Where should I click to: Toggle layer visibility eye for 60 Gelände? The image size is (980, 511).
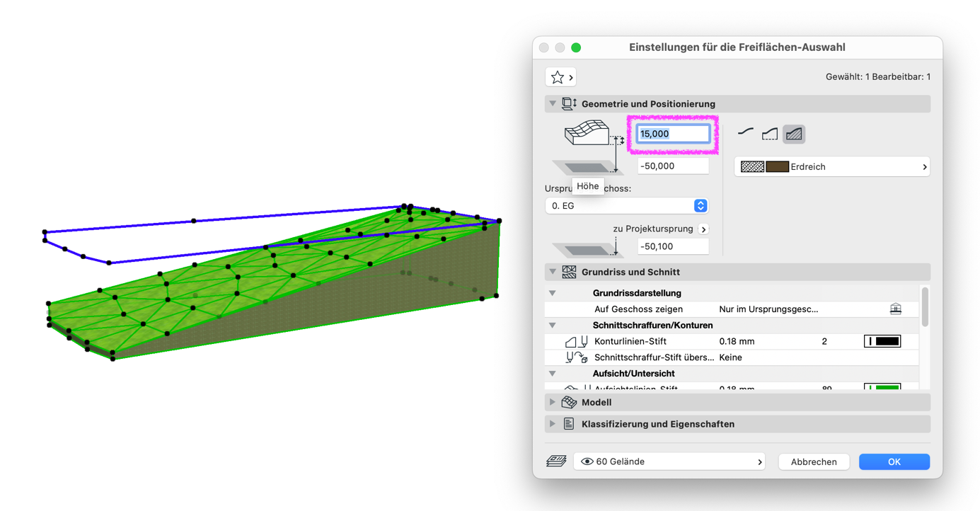tap(587, 461)
